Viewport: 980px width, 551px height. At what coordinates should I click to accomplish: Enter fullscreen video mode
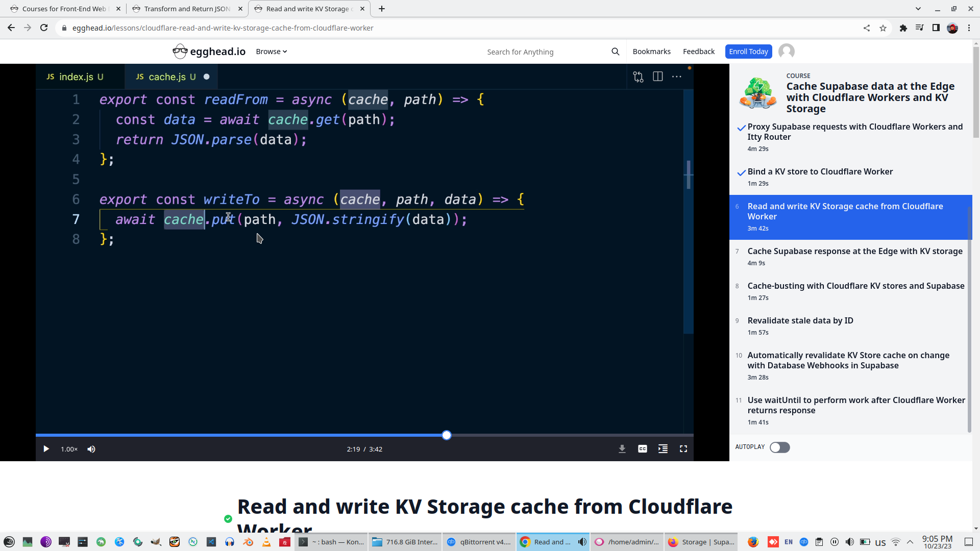point(683,449)
